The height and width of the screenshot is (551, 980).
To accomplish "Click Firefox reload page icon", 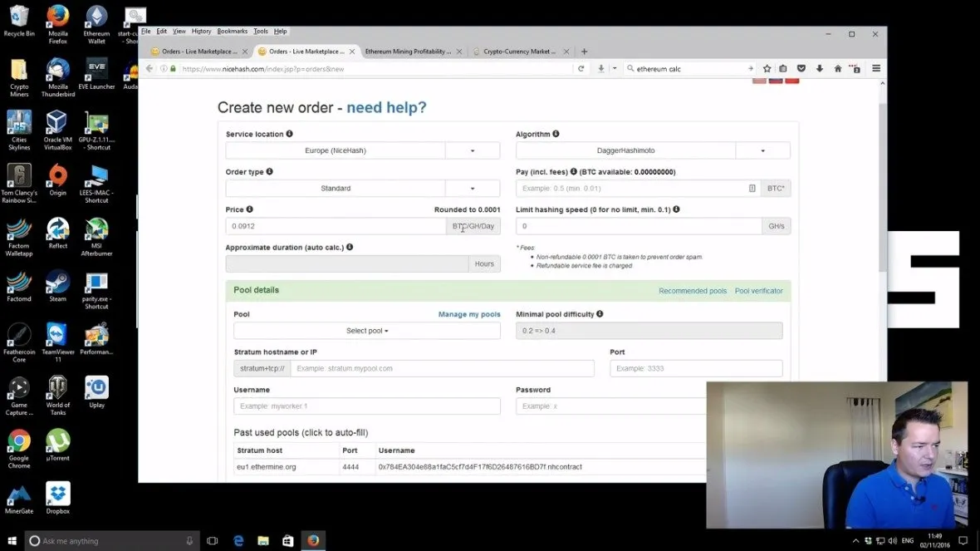I will click(x=581, y=69).
